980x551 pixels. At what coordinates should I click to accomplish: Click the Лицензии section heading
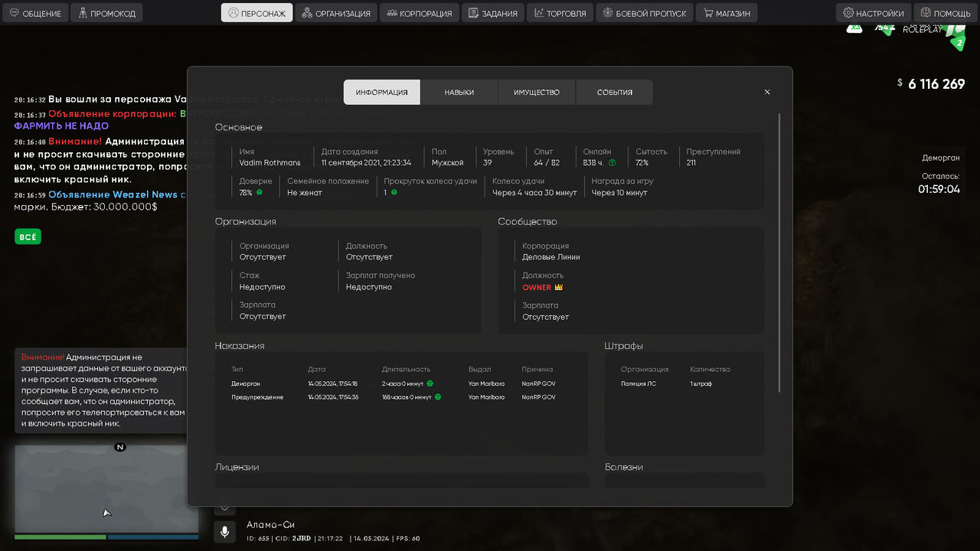(x=237, y=467)
